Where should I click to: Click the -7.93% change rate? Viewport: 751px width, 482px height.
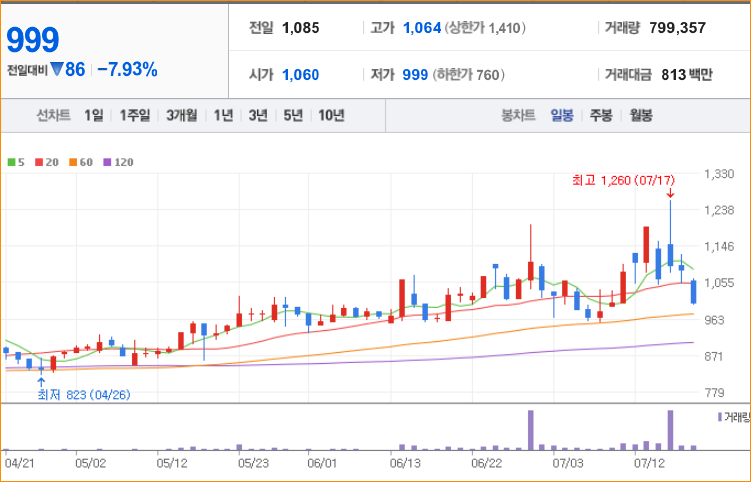[x=127, y=70]
